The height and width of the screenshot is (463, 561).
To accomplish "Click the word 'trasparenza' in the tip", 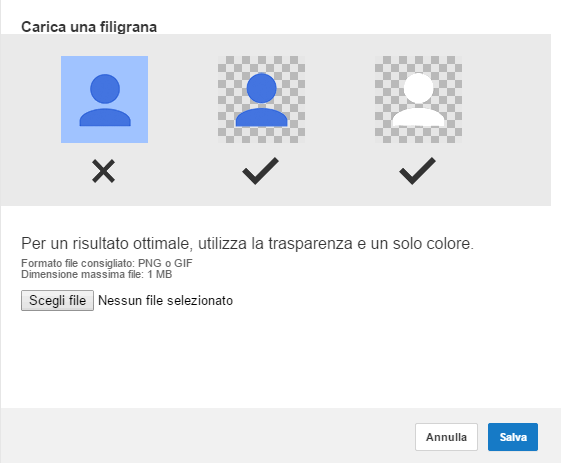I will tap(311, 244).
